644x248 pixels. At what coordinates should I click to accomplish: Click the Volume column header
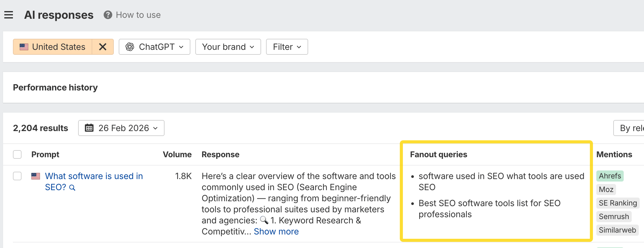[177, 154]
